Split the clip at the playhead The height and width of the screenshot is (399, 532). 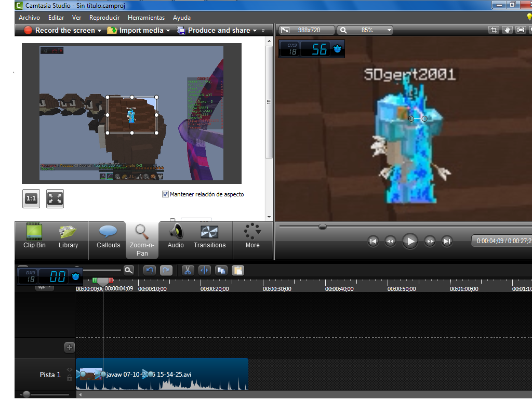[204, 270]
